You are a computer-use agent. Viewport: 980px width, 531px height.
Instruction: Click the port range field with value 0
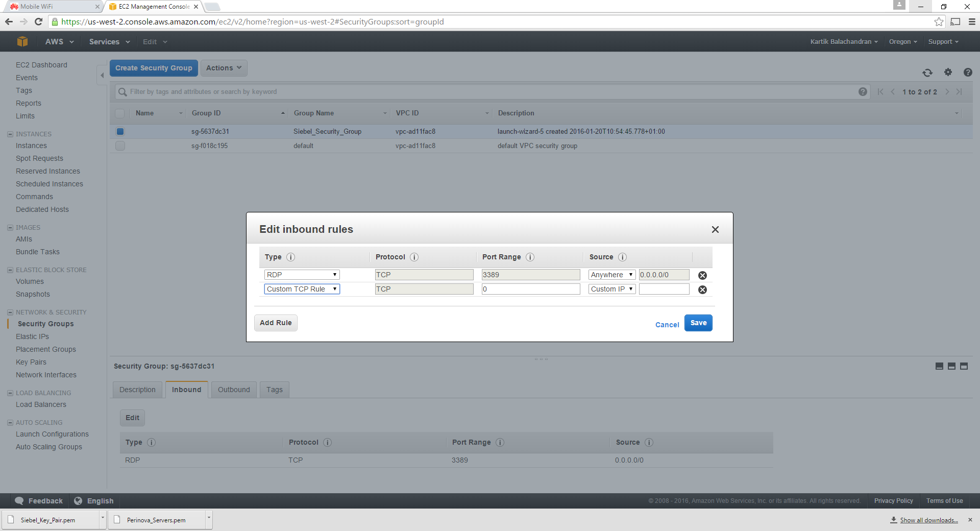coord(531,289)
